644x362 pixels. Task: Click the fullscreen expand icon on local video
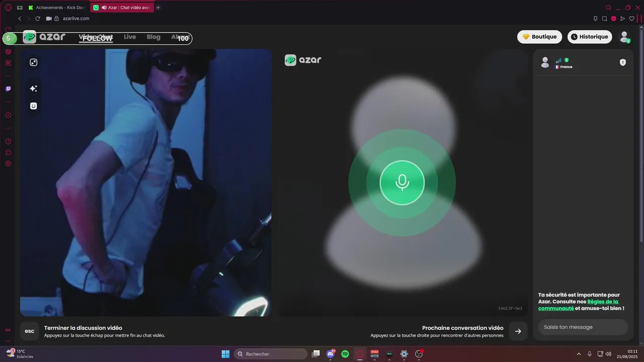(x=33, y=62)
